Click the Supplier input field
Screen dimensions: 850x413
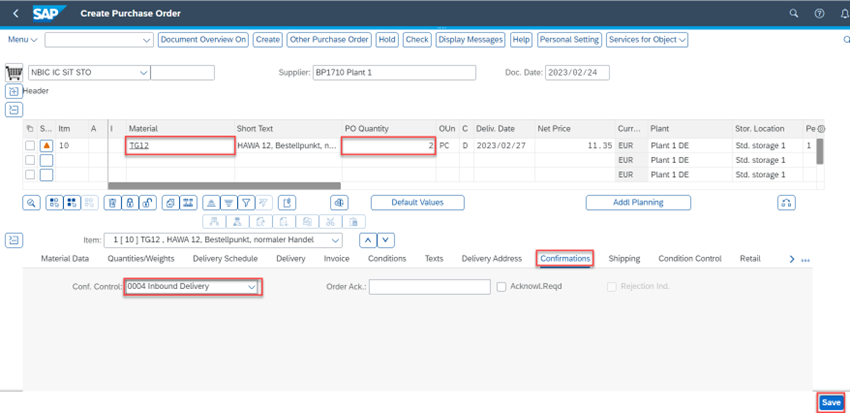(x=394, y=72)
